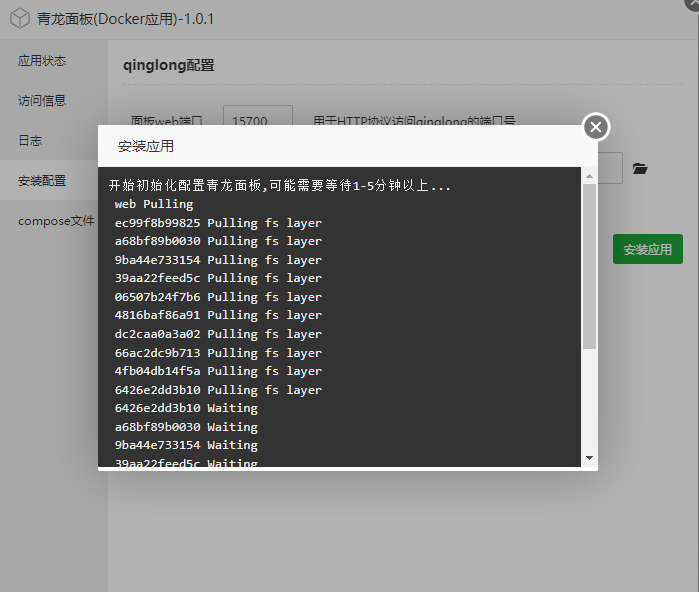
Task: Click log line 'a68bf89b0030 Waiting'
Action: 186,427
